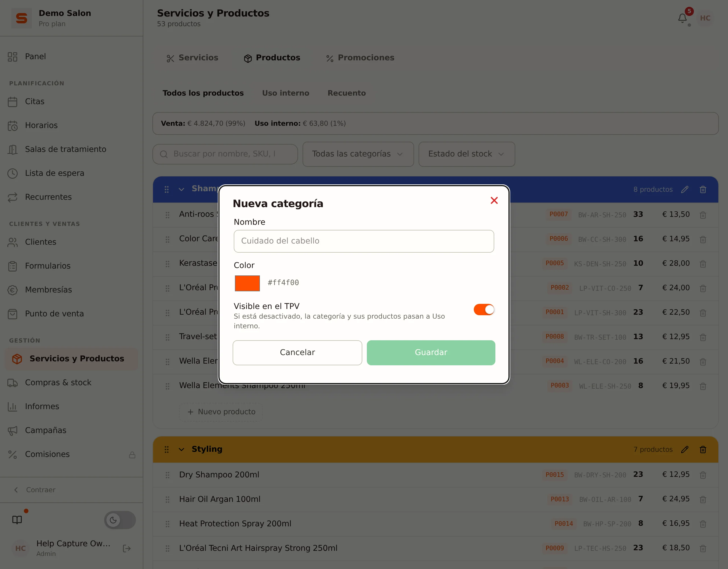Open Compras & stock
Screen dimensions: 728x569
tap(71, 383)
